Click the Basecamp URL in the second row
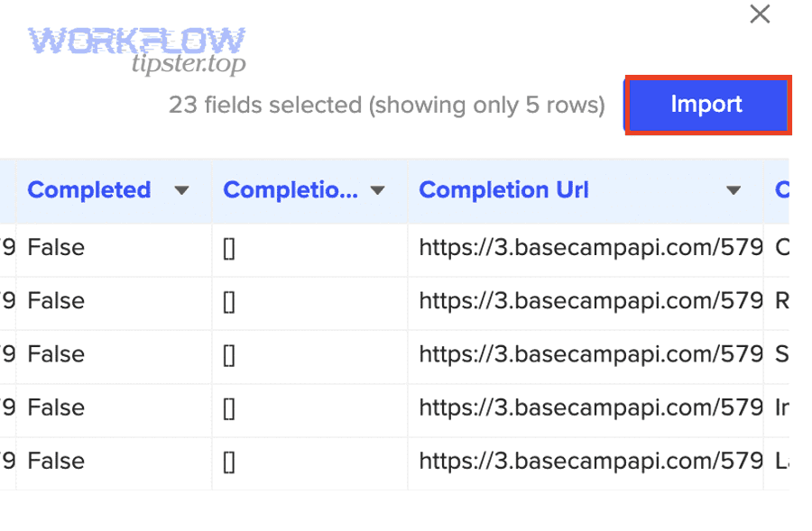This screenshot has height=531, width=812. (588, 300)
